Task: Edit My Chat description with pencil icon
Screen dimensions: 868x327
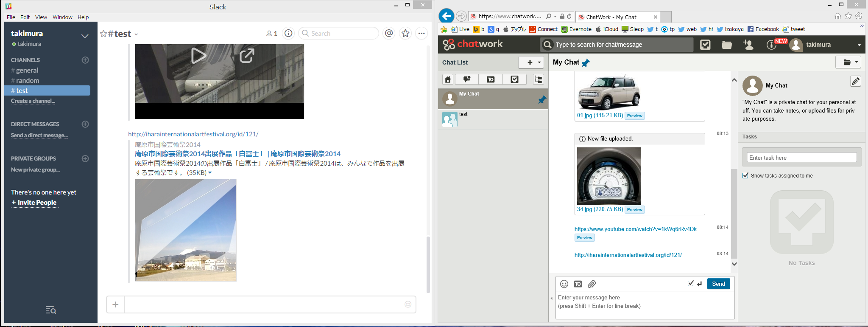Action: pos(856,81)
